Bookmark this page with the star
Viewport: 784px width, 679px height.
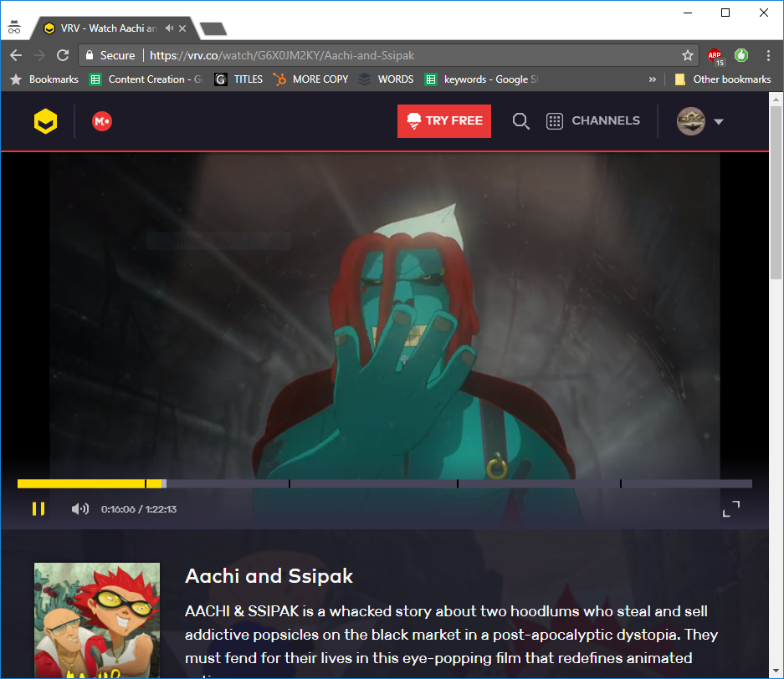(x=688, y=55)
